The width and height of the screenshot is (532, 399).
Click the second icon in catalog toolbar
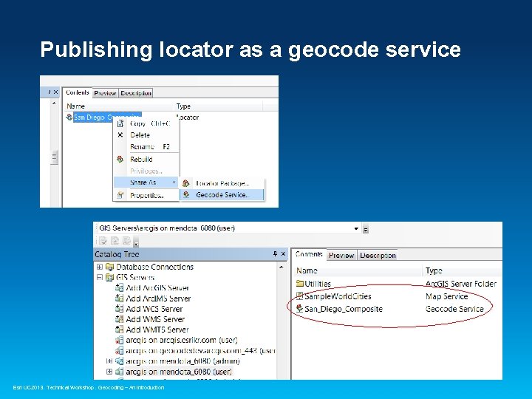pyautogui.click(x=115, y=241)
